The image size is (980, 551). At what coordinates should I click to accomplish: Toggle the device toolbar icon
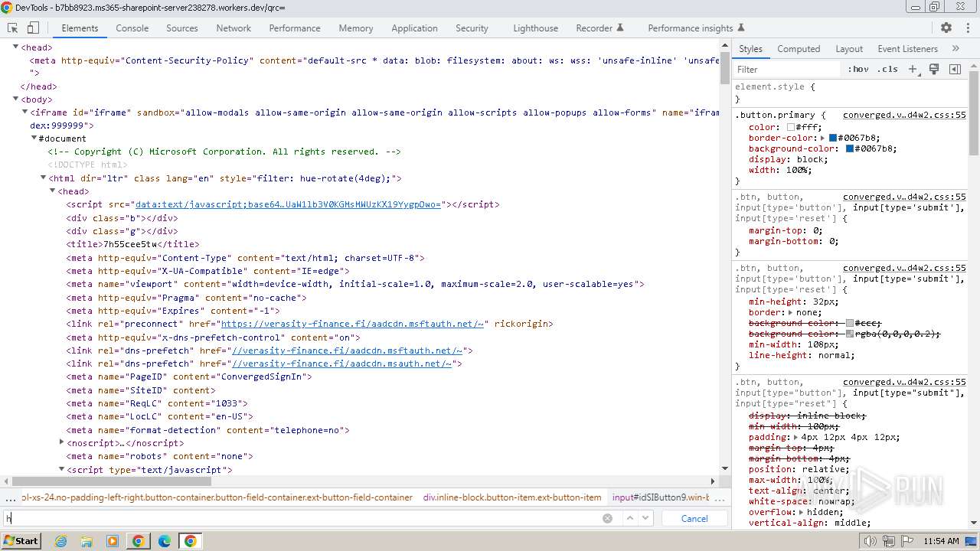tap(33, 28)
